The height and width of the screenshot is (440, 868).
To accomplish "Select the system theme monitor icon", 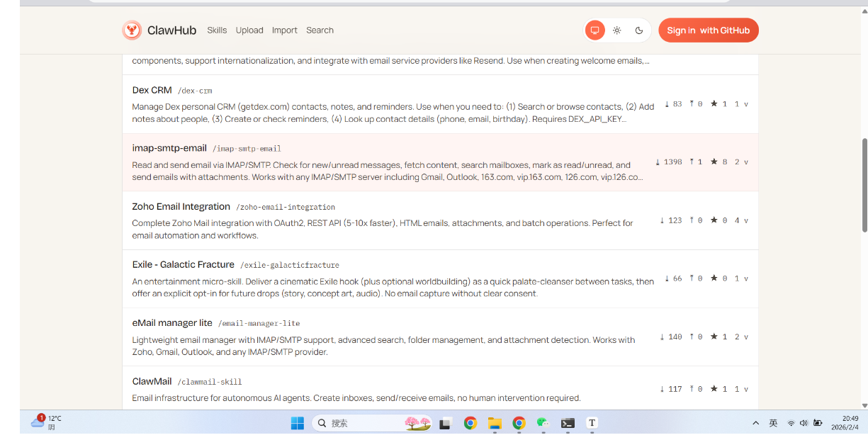I will coord(594,30).
